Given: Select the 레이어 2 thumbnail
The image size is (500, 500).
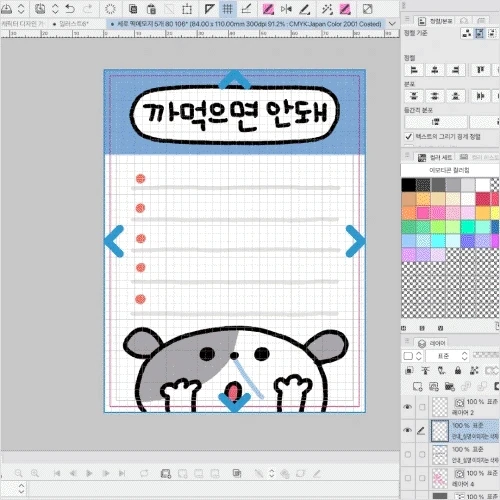Looking at the screenshot, I should click(440, 407).
